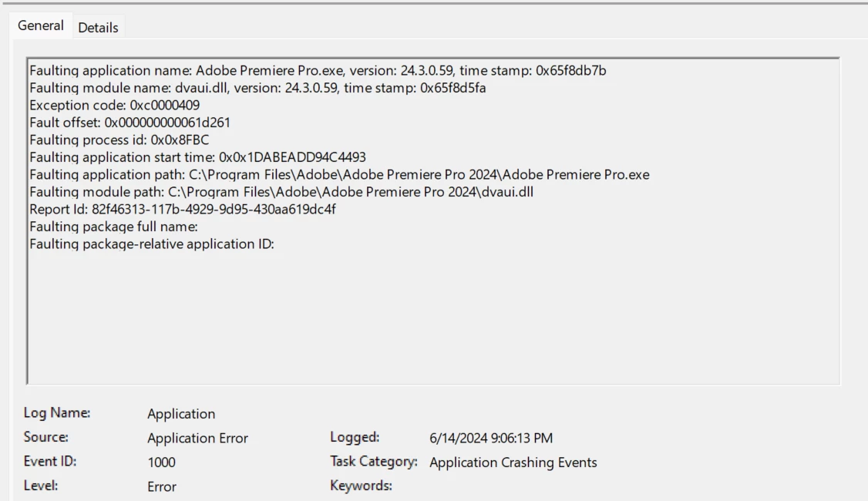Click the Logged label
868x501 pixels.
click(355, 437)
